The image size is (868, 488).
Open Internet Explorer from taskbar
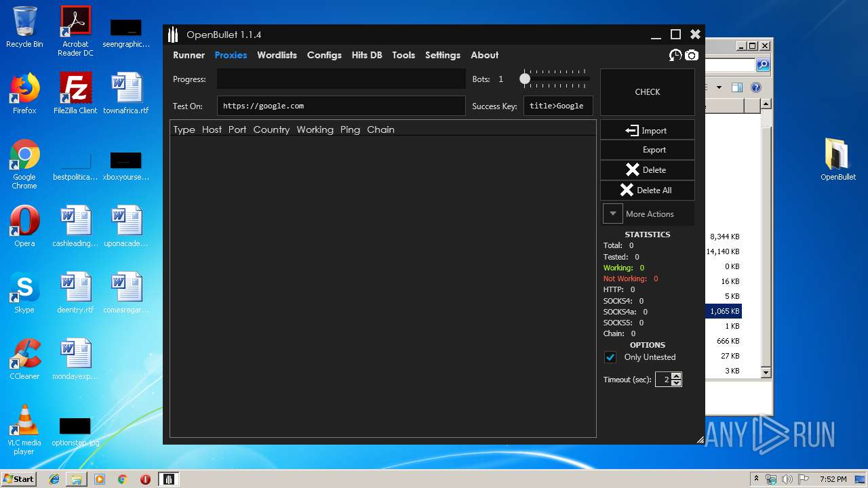pyautogui.click(x=54, y=479)
